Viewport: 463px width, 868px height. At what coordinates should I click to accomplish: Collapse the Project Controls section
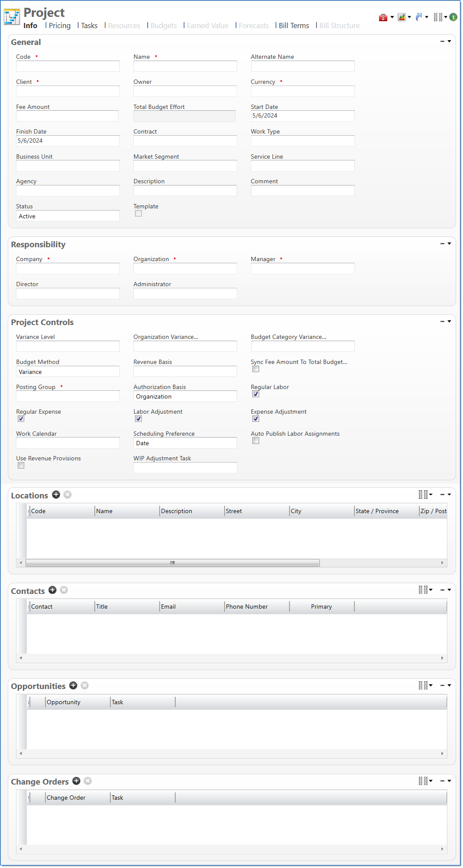pyautogui.click(x=442, y=322)
